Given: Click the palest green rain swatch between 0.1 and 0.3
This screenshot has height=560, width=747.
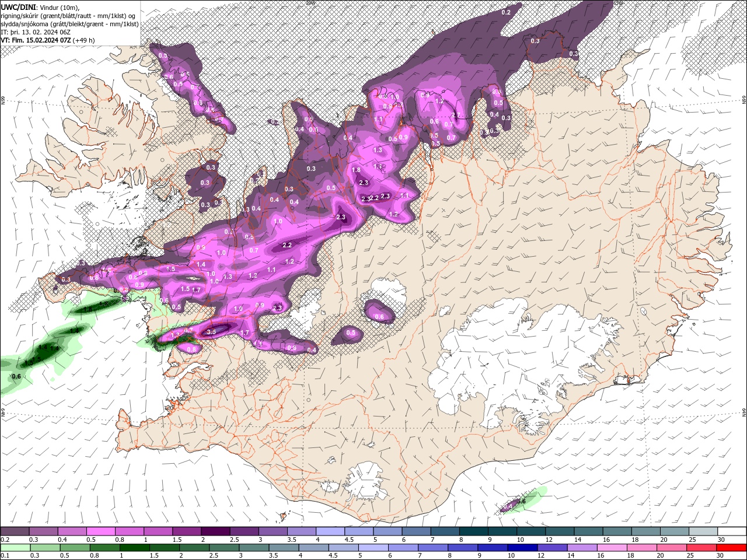Looking at the screenshot, I should (15, 548).
